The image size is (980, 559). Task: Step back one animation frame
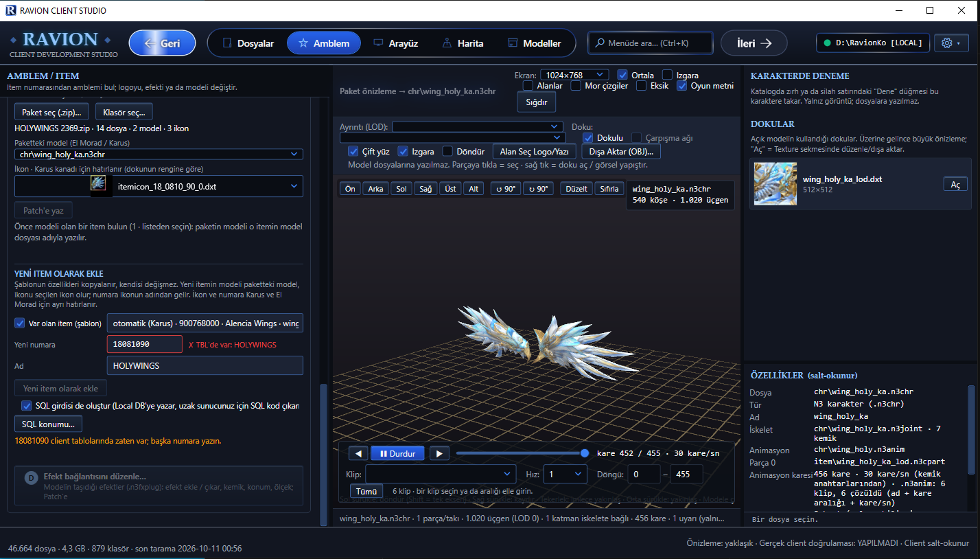pos(358,453)
